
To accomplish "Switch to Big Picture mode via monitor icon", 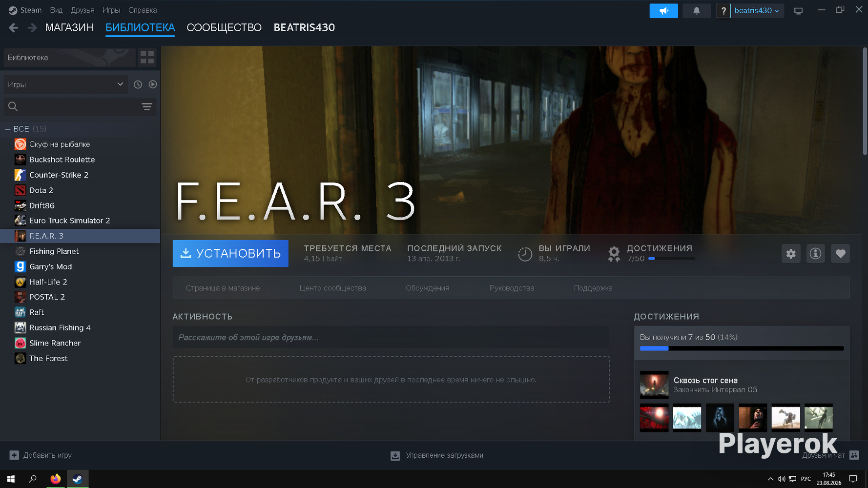I will point(799,11).
